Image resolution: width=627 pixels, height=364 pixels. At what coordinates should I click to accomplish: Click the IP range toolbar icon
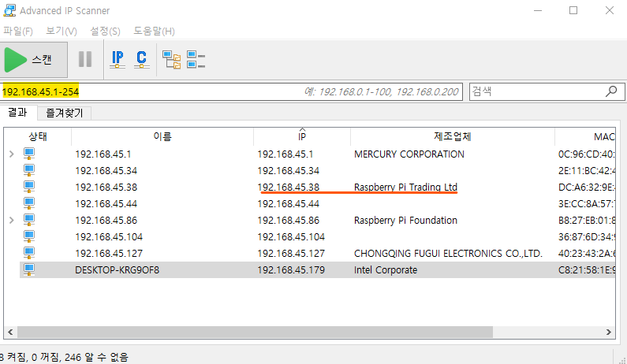(118, 60)
